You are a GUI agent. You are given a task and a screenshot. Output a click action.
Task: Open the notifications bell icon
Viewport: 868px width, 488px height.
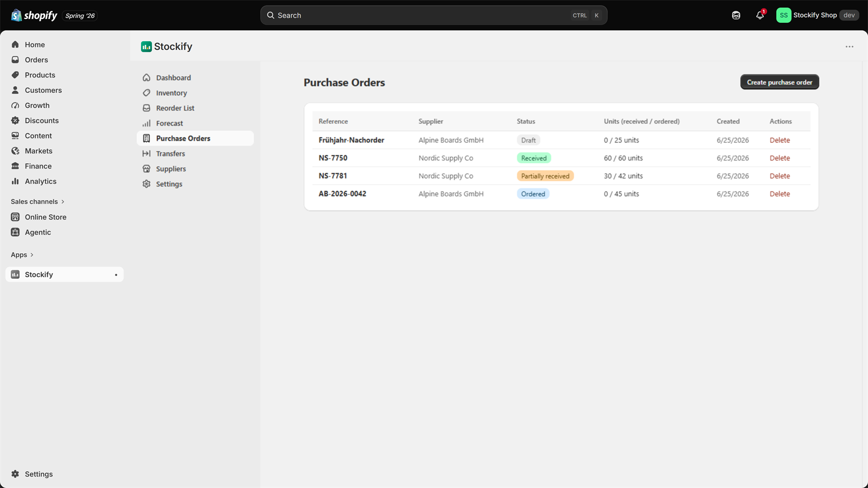760,15
